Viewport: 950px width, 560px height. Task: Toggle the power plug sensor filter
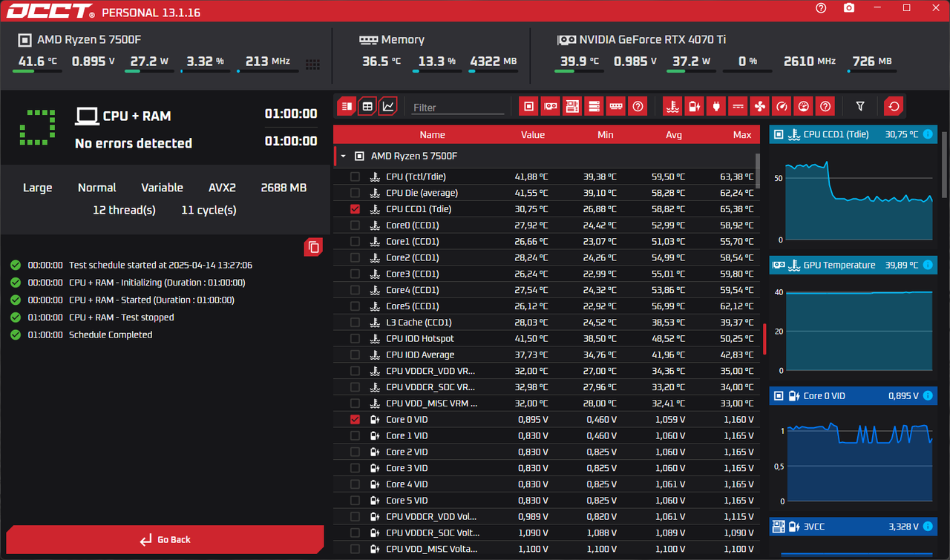[715, 106]
